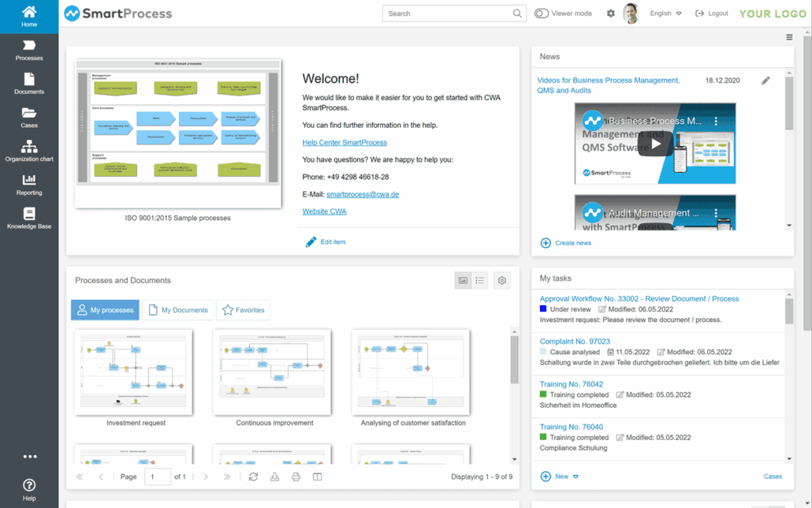Select the Documents icon in the sidebar

click(x=28, y=83)
